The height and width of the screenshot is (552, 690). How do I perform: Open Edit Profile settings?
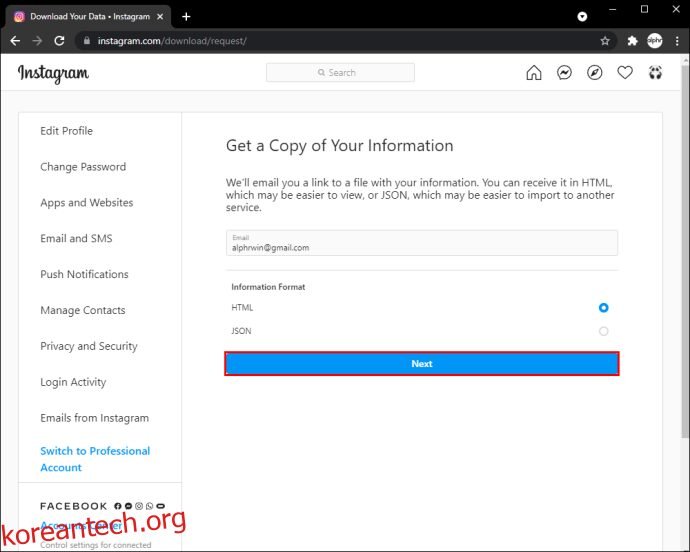[x=66, y=131]
